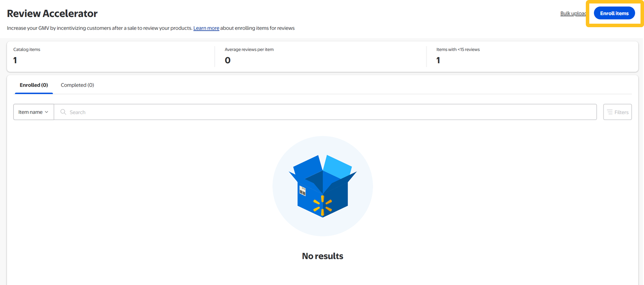
Task: Switch to the Completed (0) tab
Action: coord(77,85)
